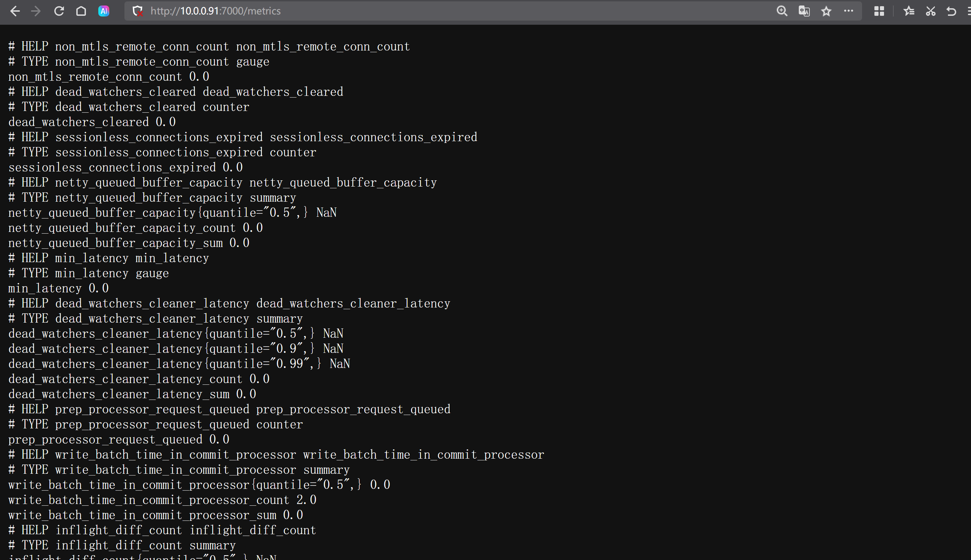Open the page translate tool
This screenshot has width=971, height=560.
click(x=804, y=11)
